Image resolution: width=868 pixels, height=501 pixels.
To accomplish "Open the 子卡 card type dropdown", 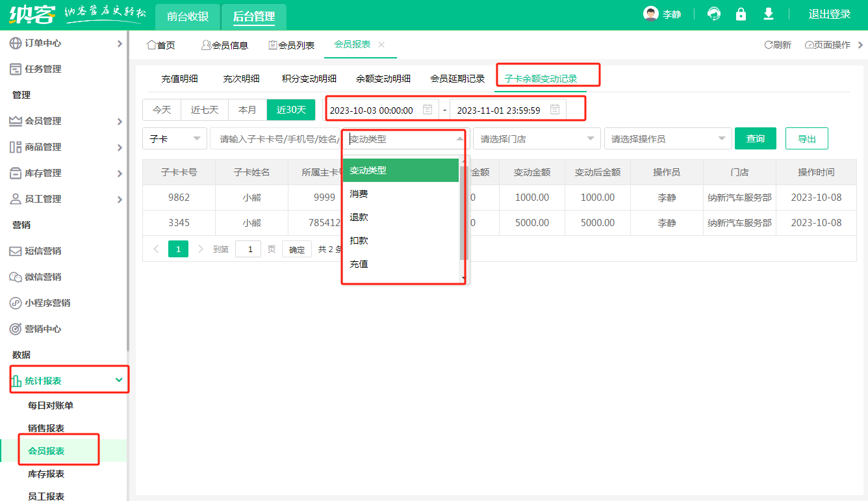I will [174, 138].
